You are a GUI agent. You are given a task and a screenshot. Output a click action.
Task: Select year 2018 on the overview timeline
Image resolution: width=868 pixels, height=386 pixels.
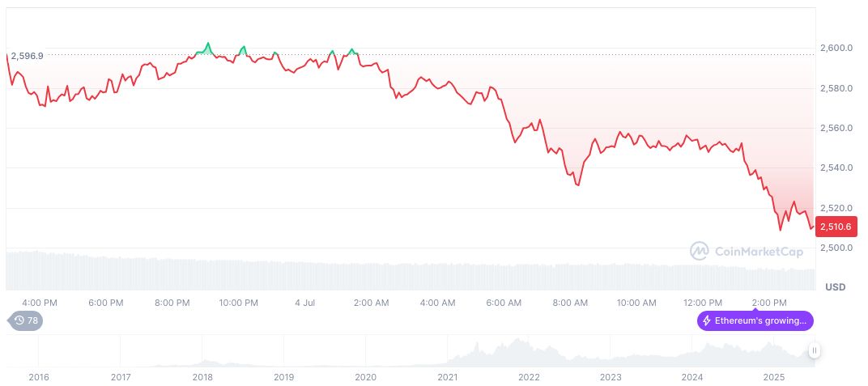pos(202,377)
